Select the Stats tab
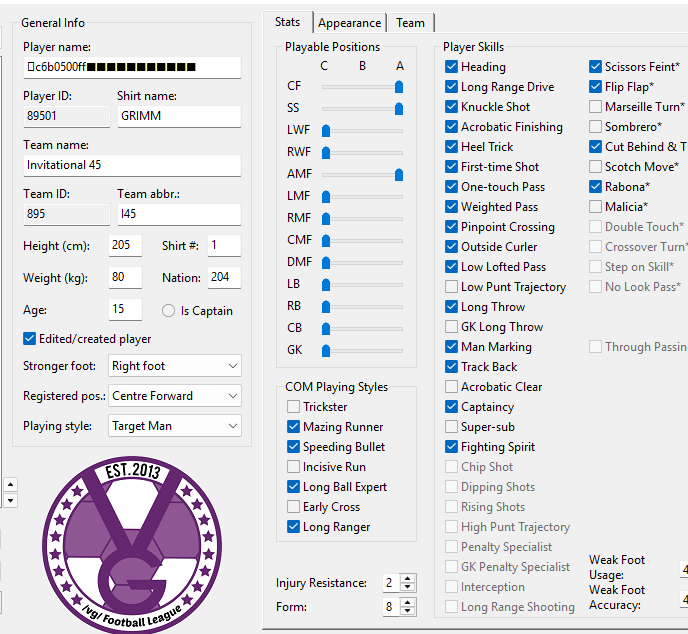The height and width of the screenshot is (634, 688). [x=287, y=22]
